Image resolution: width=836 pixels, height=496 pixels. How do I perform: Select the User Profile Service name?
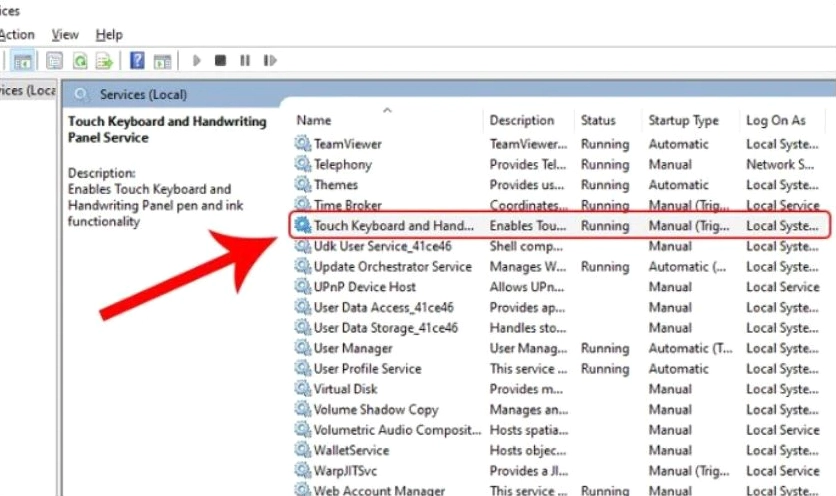[x=367, y=369]
